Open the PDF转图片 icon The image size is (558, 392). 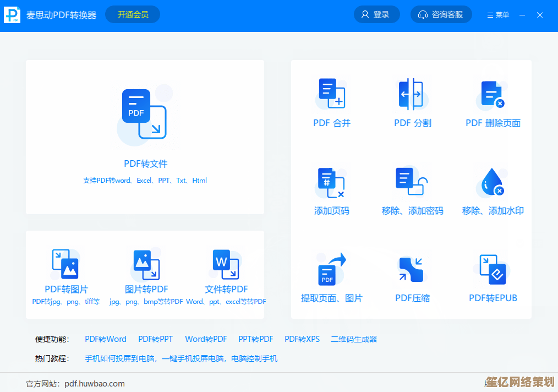(65, 264)
